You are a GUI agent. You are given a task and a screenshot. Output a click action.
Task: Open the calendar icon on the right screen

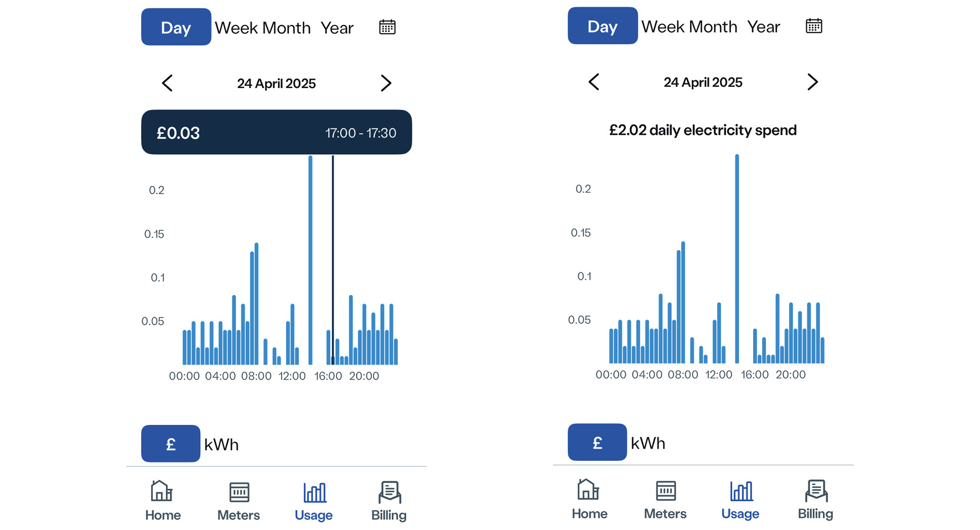813,26
